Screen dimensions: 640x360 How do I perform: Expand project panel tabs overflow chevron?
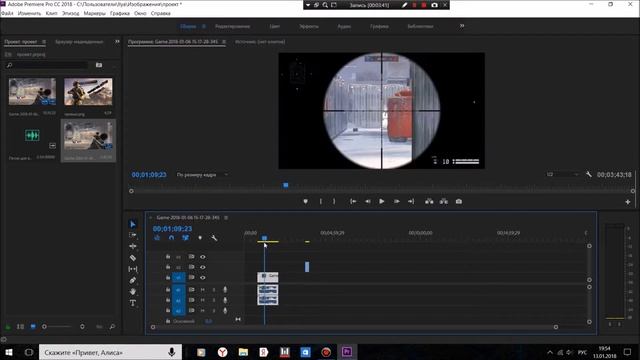[x=117, y=42]
